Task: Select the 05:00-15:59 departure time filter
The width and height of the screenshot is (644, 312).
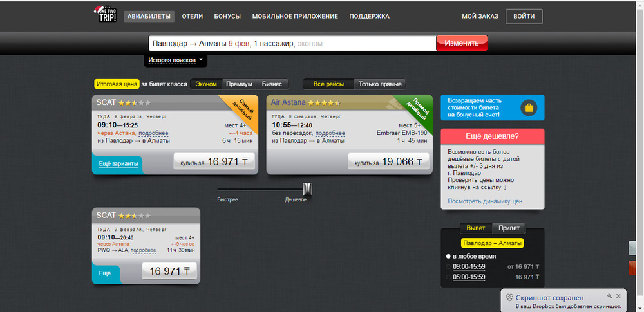Action: point(469,277)
